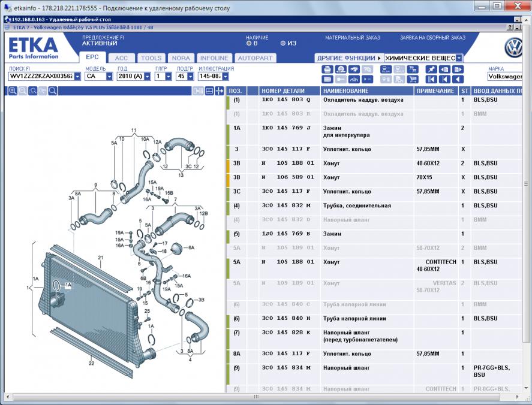Select part number 1K0 145 803 Q
The width and height of the screenshot is (532, 405).
pos(286,100)
